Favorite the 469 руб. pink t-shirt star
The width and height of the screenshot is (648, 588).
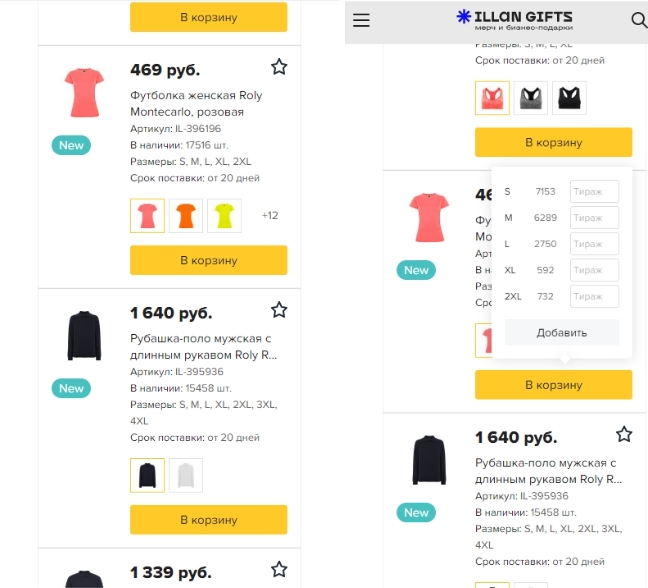pyautogui.click(x=279, y=67)
